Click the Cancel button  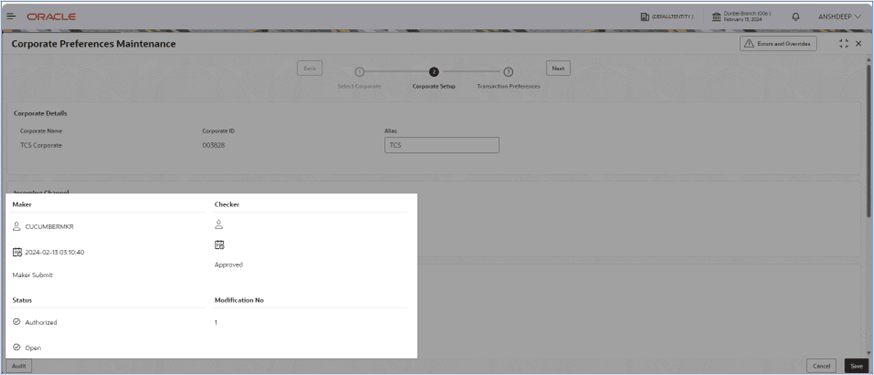[x=821, y=366]
